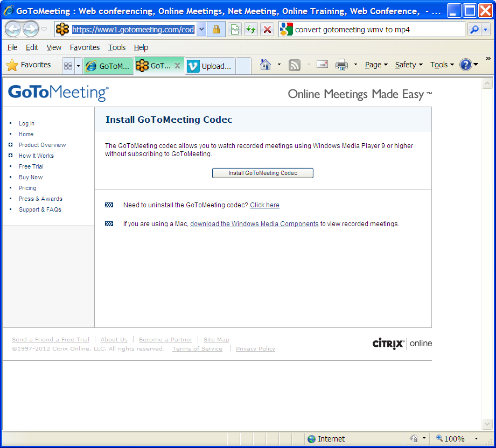Open the Help question mark icon

(466, 65)
